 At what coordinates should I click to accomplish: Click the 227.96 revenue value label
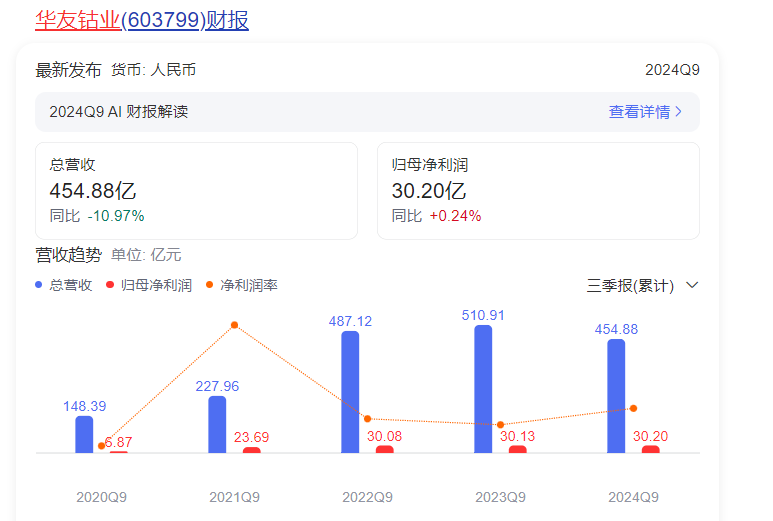217,386
